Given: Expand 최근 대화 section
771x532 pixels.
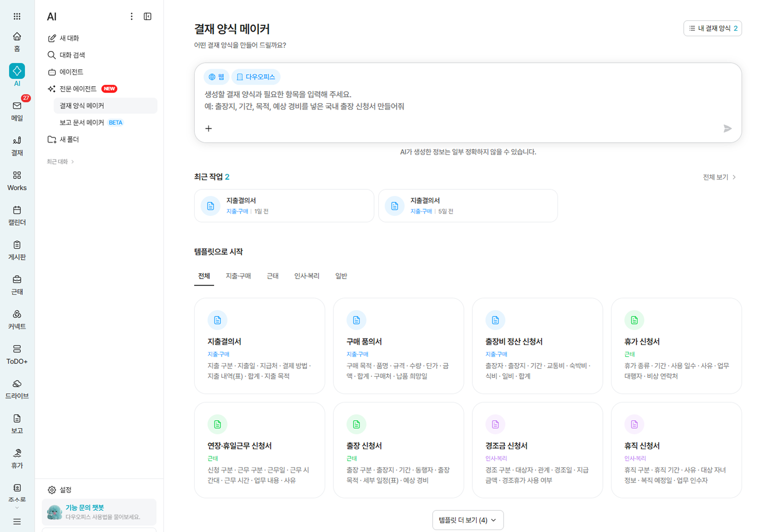Looking at the screenshot, I should (61, 161).
